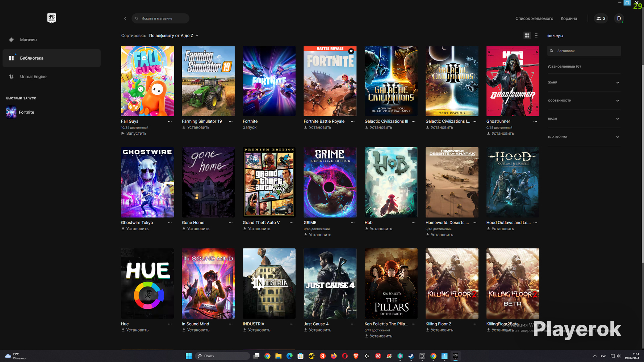Open Firefox from the taskbar

(334, 356)
